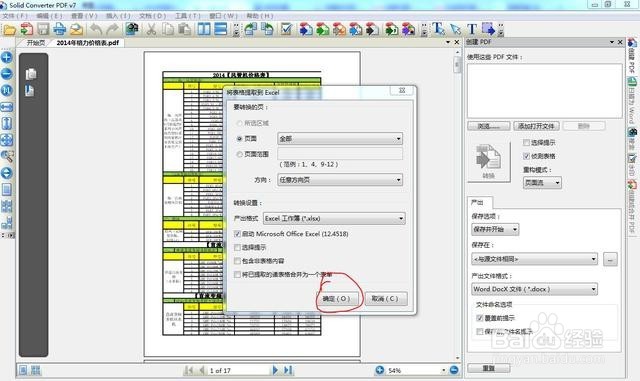
Task: Go to the first page using bottom navigation
Action: 189,370
